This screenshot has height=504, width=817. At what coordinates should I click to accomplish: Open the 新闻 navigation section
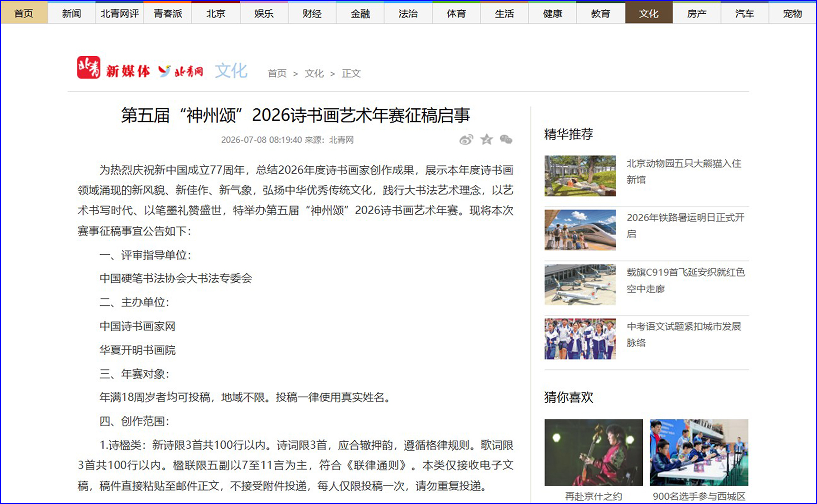tap(71, 13)
